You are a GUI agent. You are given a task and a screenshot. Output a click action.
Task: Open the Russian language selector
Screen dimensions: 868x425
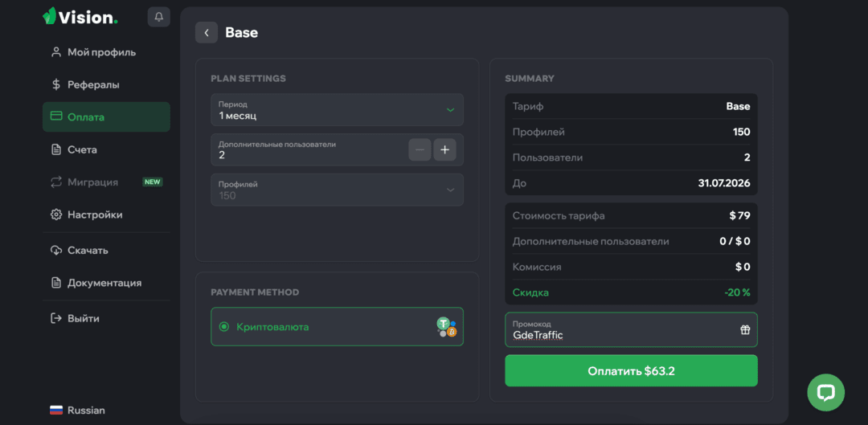[x=78, y=411]
